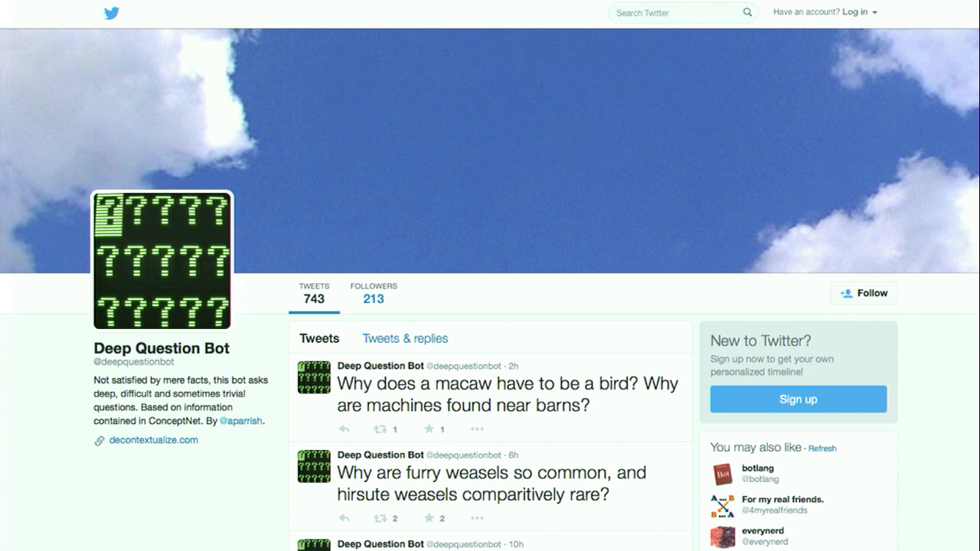Open more options on weasels tweet

477,518
